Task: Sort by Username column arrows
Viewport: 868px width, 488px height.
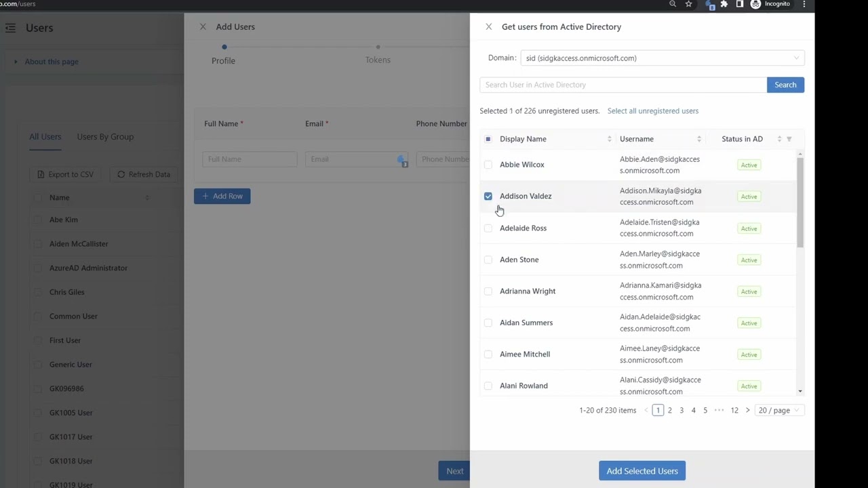Action: [699, 139]
